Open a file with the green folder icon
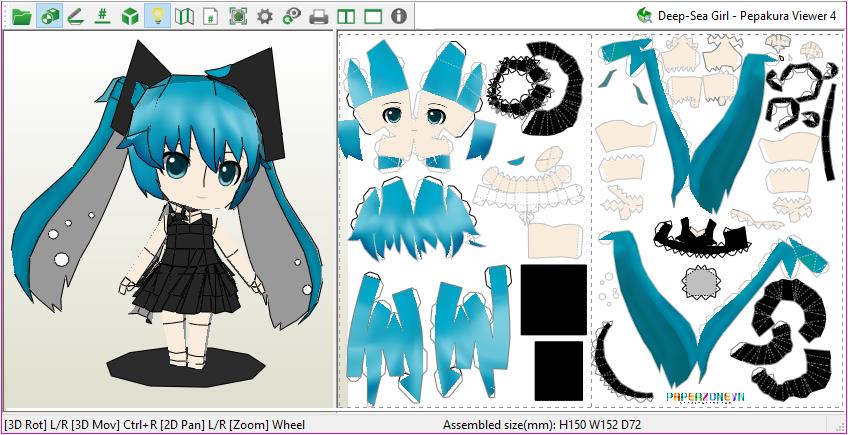The image size is (848, 435). [22, 16]
